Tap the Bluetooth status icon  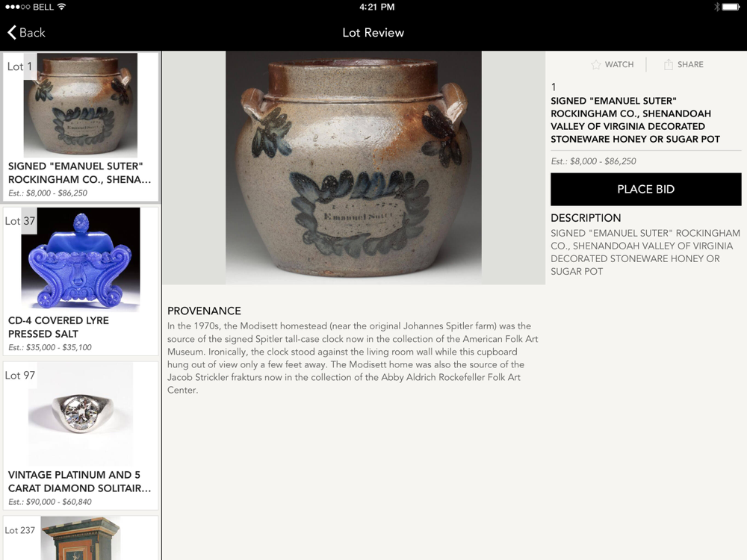pos(716,7)
